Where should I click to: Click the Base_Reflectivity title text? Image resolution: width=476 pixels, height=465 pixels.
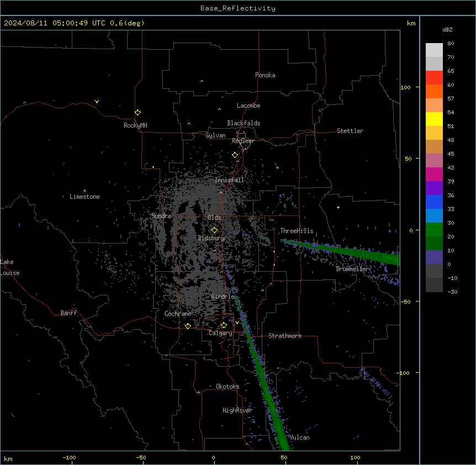(x=238, y=8)
